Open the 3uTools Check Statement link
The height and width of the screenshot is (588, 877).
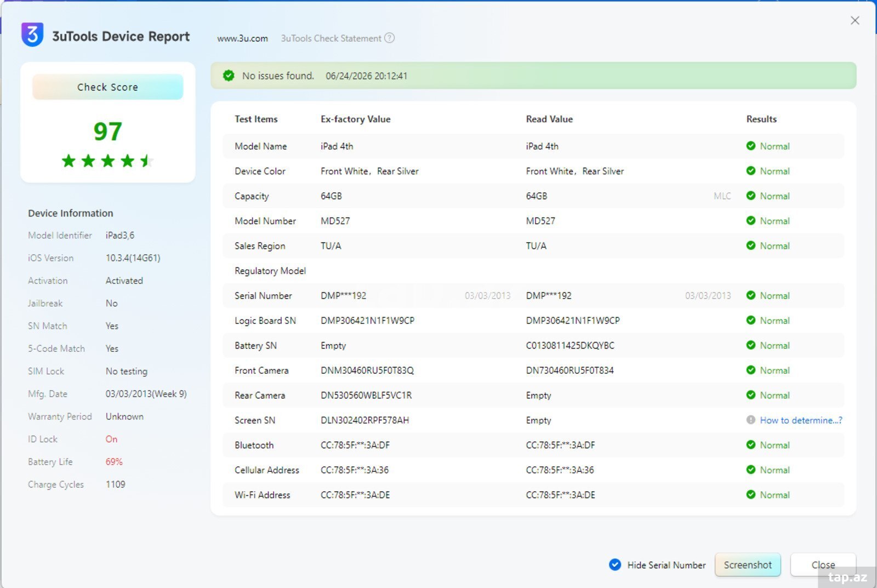331,38
